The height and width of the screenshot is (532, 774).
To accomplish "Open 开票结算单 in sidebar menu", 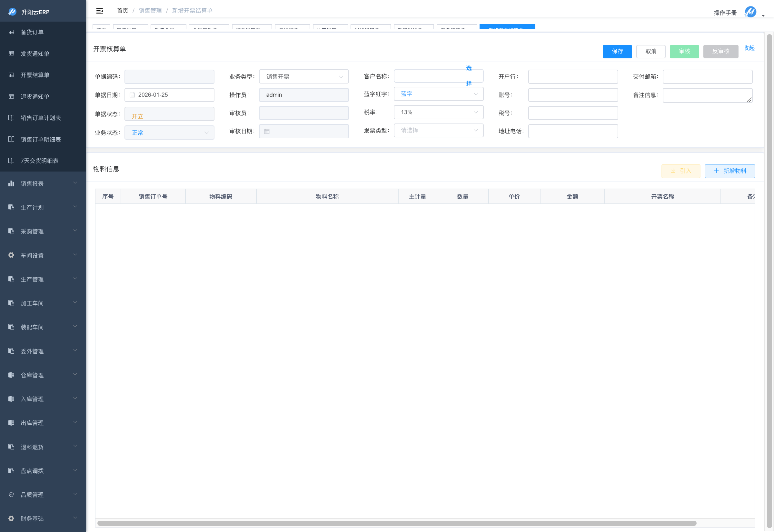I will pos(35,75).
